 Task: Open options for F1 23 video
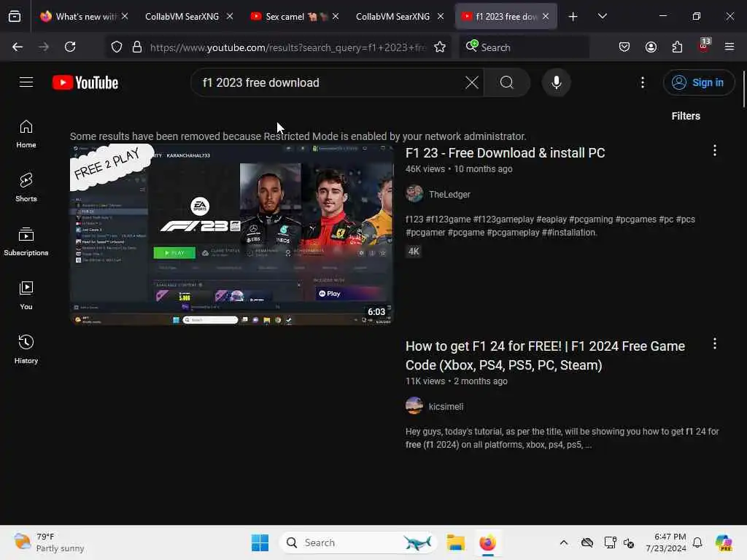[715, 151]
